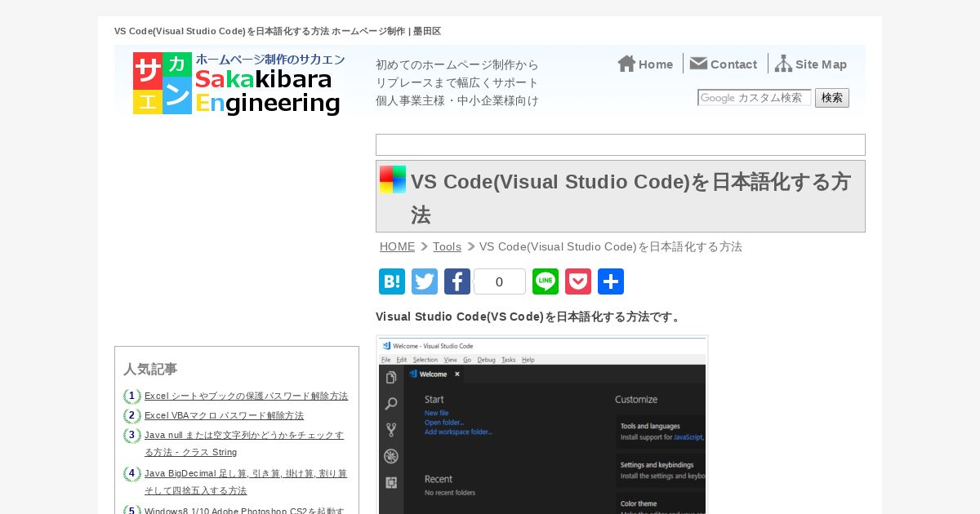Viewport: 980px width, 514px height.
Task: Click the empty banner box above title
Action: click(x=621, y=144)
